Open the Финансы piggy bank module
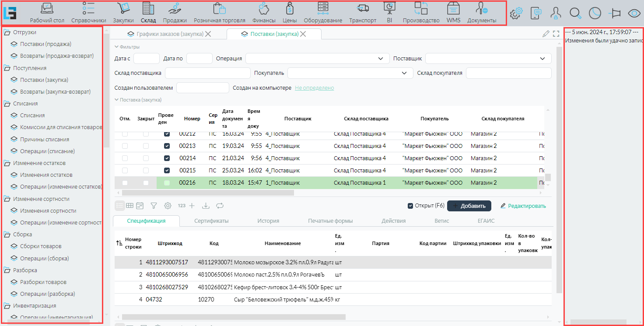 [x=263, y=13]
